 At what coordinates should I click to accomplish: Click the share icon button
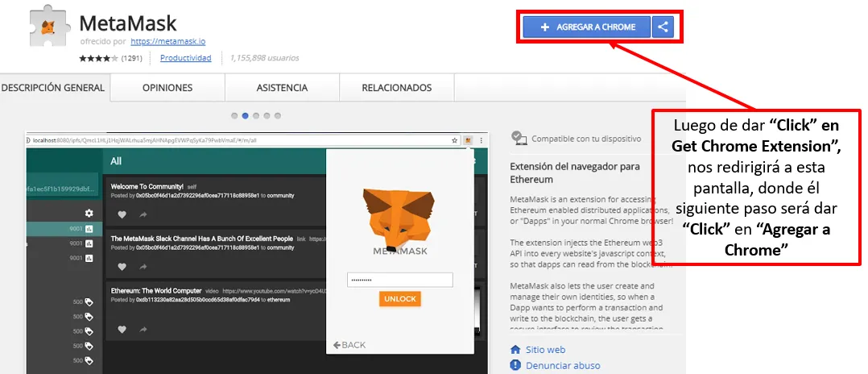(x=663, y=27)
